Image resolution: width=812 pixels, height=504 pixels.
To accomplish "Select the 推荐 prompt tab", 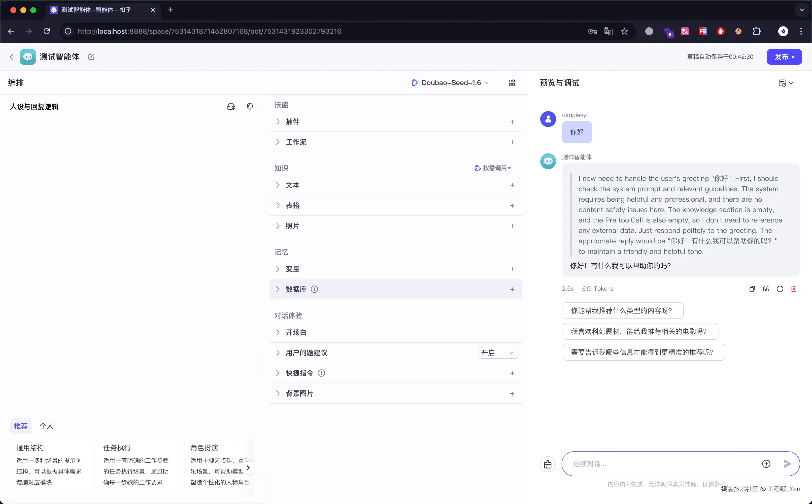I will pyautogui.click(x=21, y=426).
